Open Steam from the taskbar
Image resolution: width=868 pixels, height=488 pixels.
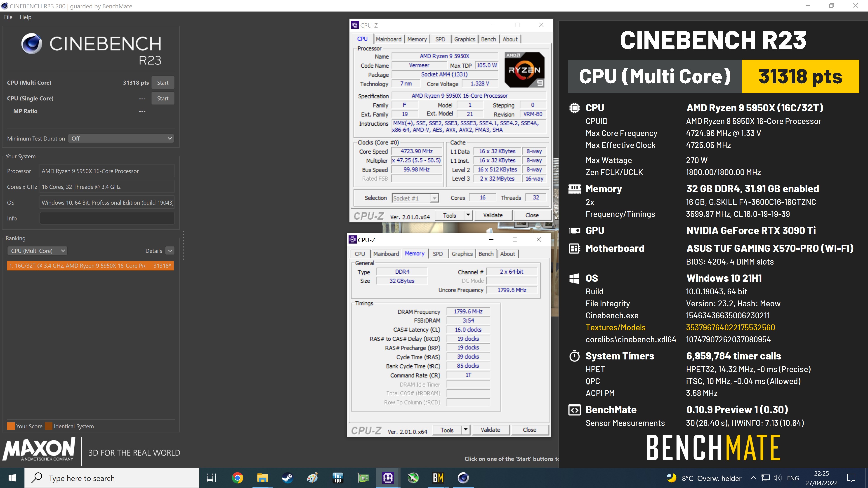pyautogui.click(x=287, y=478)
